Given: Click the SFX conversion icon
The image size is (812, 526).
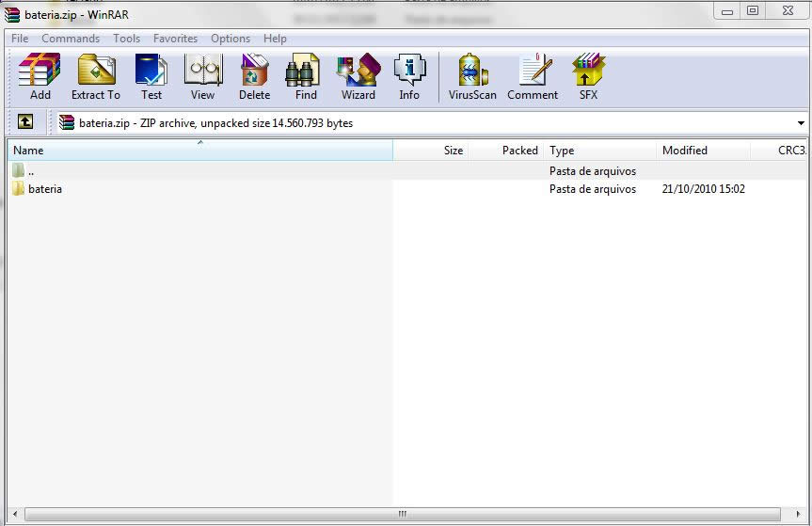Looking at the screenshot, I should pyautogui.click(x=588, y=76).
